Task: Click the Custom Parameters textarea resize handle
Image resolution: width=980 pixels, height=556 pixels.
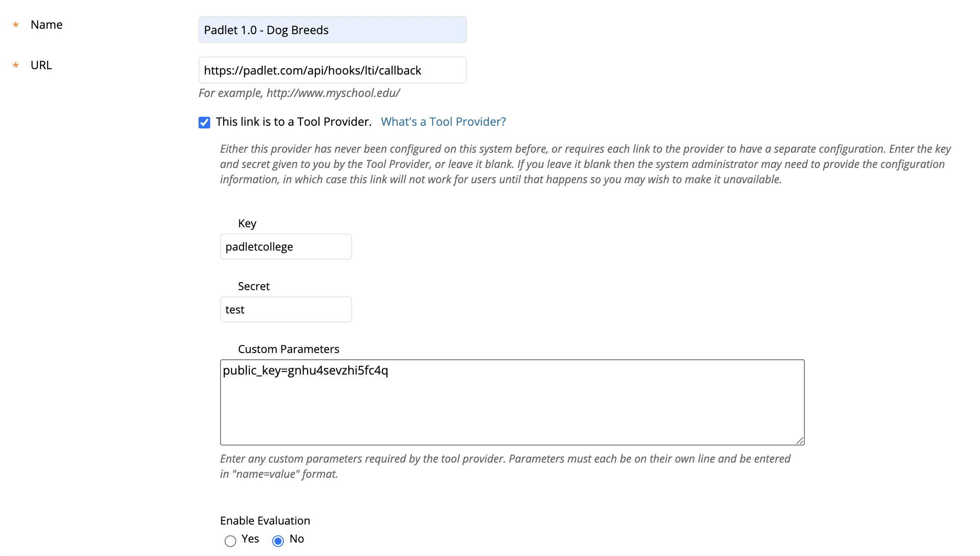Action: tap(799, 441)
